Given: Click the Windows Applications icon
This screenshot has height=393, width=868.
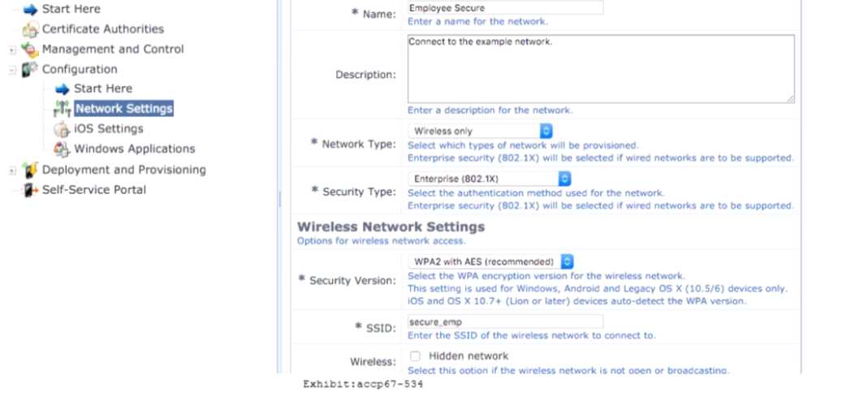Looking at the screenshot, I should tap(62, 149).
